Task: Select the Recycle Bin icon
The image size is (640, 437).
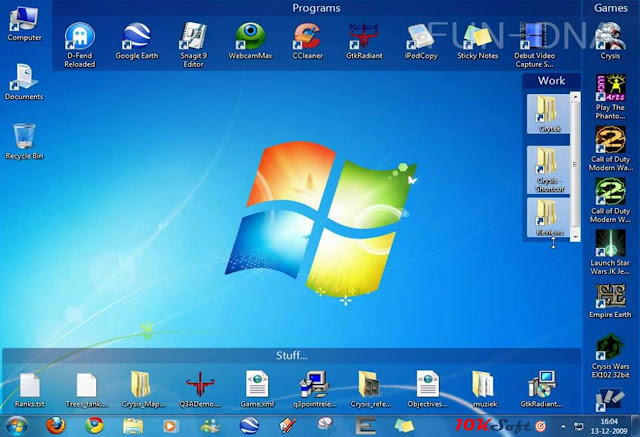Action: tap(24, 141)
